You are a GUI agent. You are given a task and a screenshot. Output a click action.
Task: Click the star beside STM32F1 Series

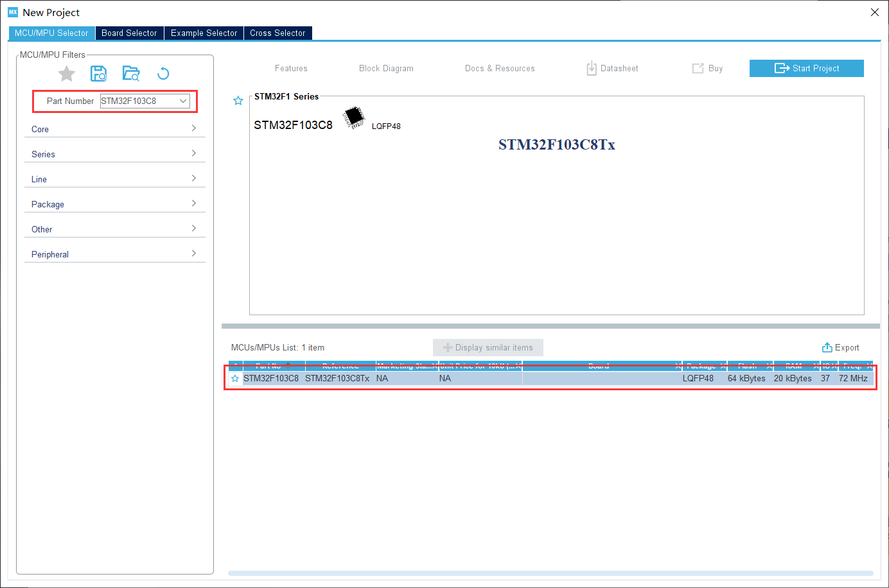click(238, 101)
